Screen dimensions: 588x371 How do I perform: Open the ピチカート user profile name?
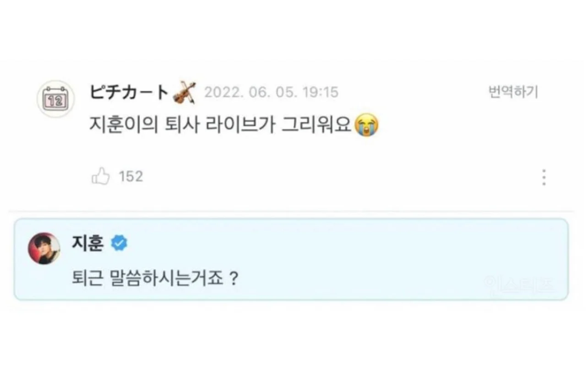(x=130, y=92)
